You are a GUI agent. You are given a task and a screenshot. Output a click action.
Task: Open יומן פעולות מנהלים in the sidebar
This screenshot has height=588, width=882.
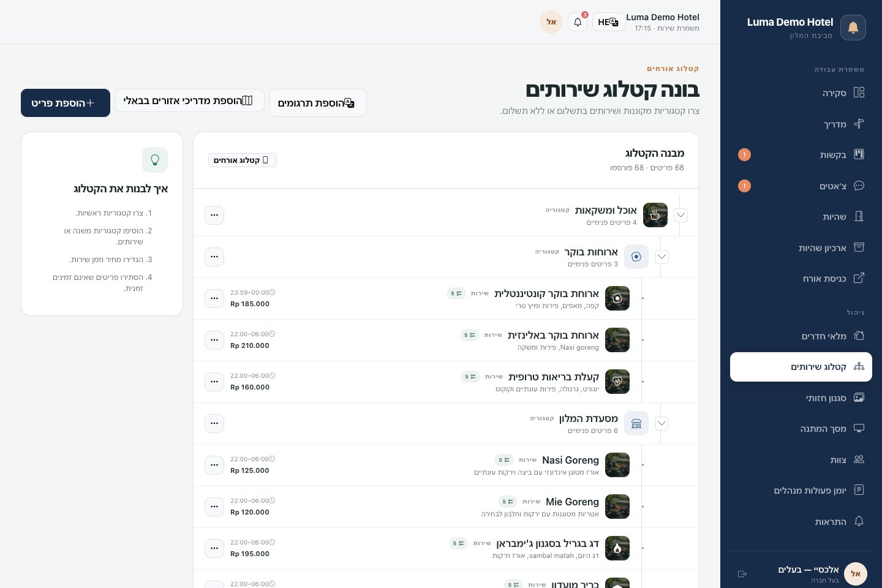[801, 490]
